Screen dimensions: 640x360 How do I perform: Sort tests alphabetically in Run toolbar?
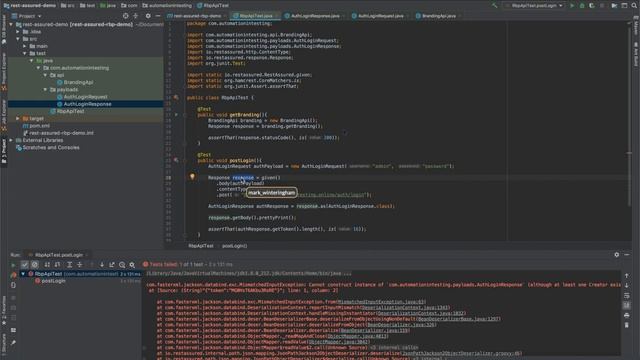pos(47,265)
